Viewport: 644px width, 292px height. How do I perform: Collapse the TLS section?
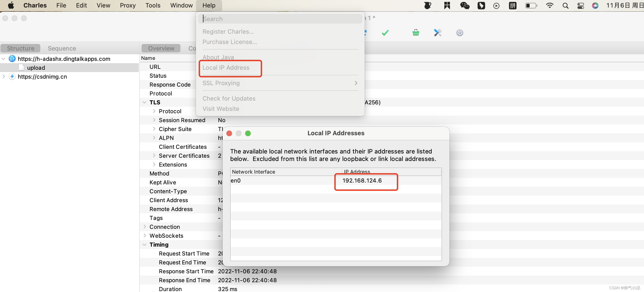144,102
